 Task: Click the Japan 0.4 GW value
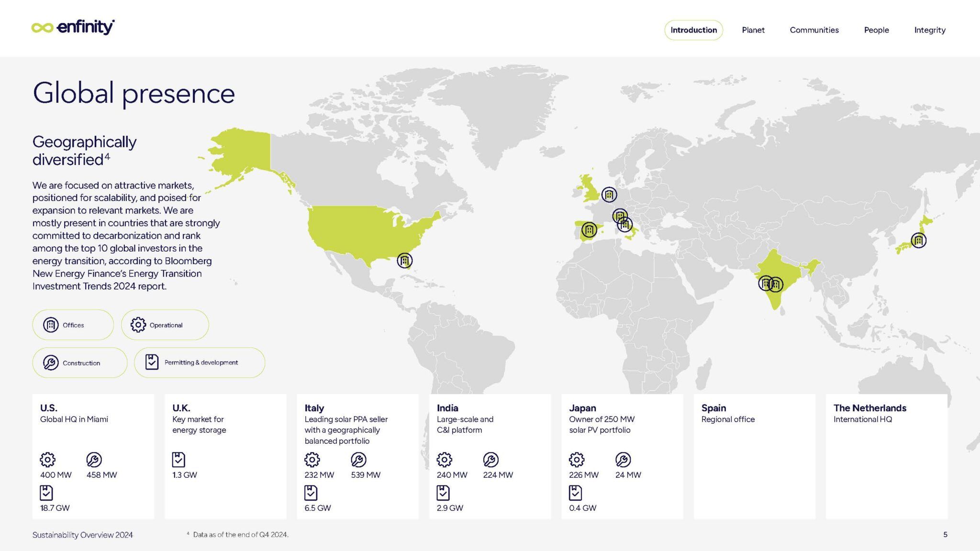583,508
